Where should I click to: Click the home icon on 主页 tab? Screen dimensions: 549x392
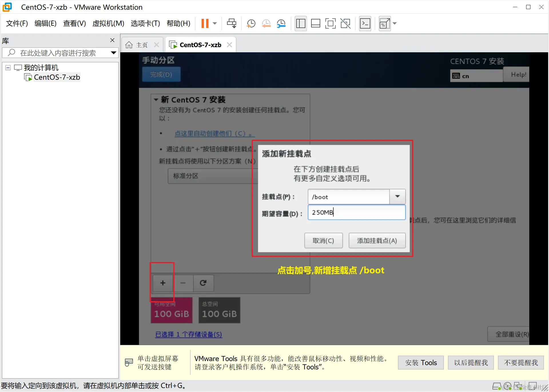click(x=129, y=45)
